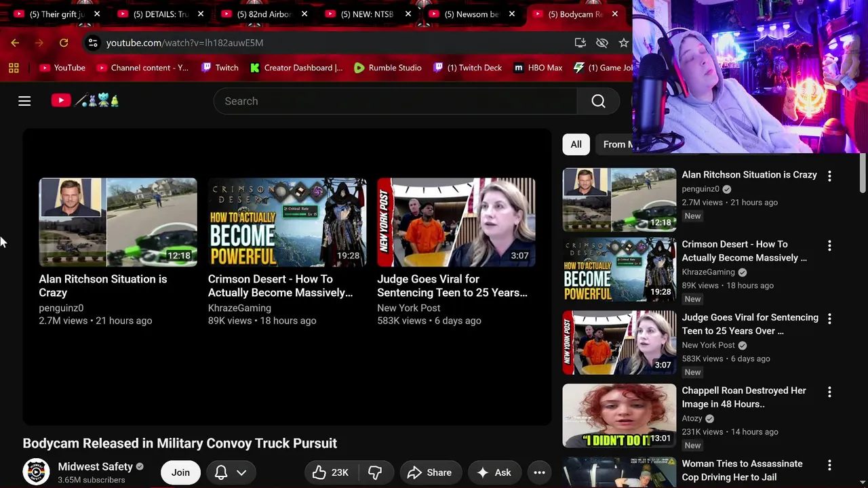Like the video with thumbs up
The width and height of the screenshot is (868, 488).
332,472
